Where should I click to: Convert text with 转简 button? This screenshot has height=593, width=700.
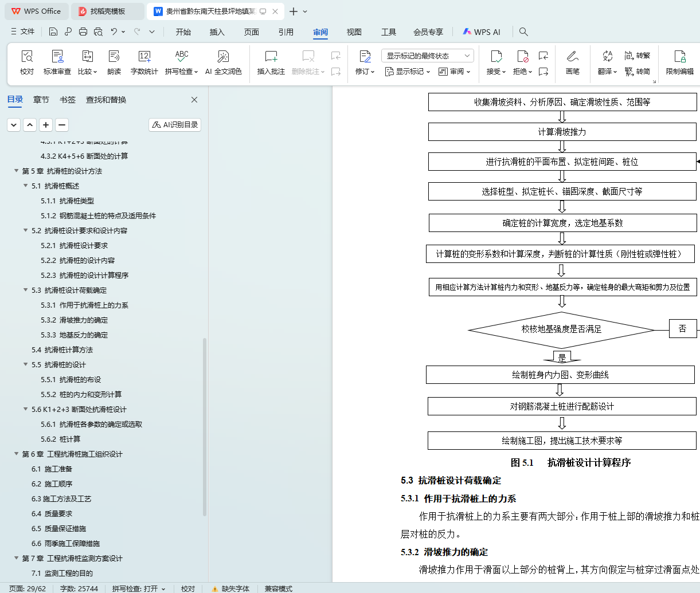pos(638,72)
